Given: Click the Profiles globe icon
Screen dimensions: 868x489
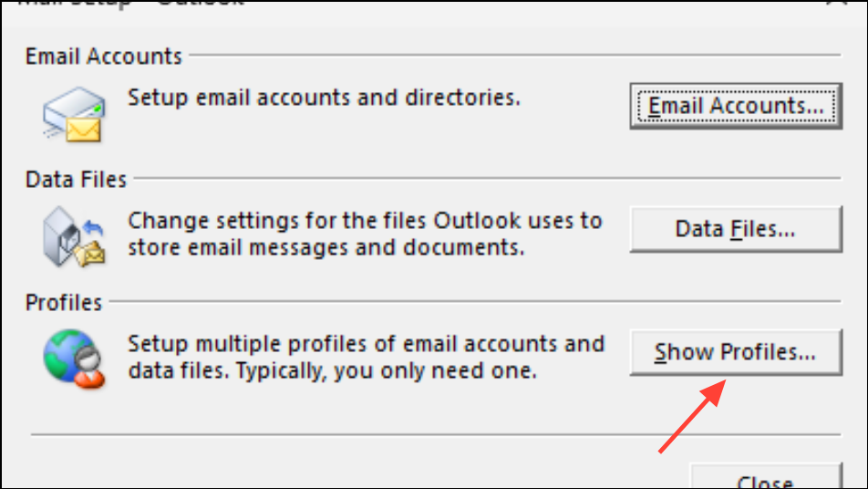Looking at the screenshot, I should pos(74,359).
